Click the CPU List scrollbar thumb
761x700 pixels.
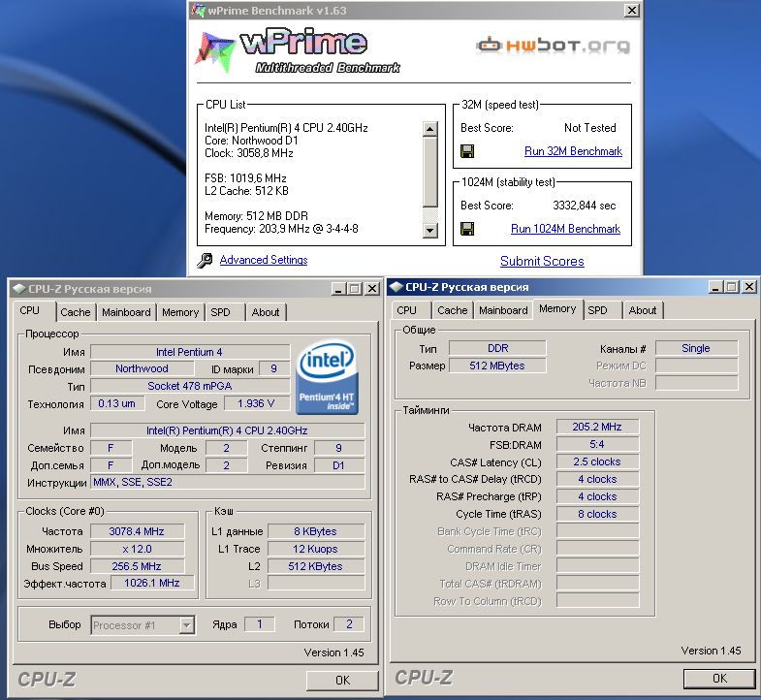pyautogui.click(x=430, y=173)
